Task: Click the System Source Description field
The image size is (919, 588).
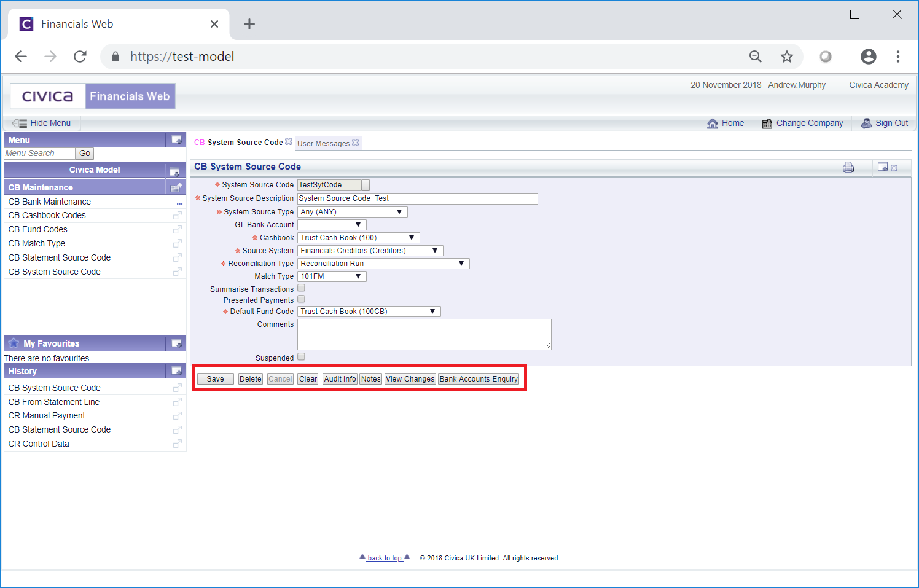Action: pos(418,198)
